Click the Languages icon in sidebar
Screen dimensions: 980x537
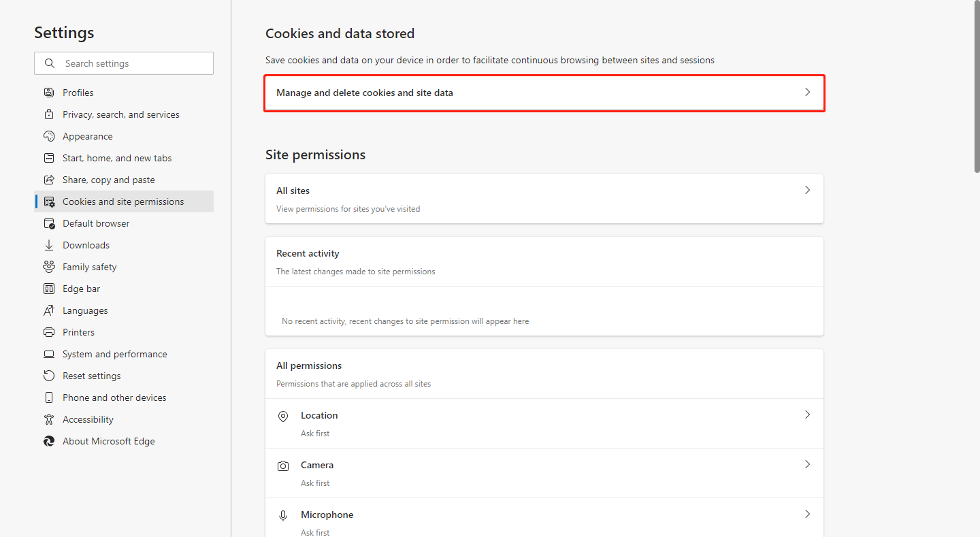49,310
